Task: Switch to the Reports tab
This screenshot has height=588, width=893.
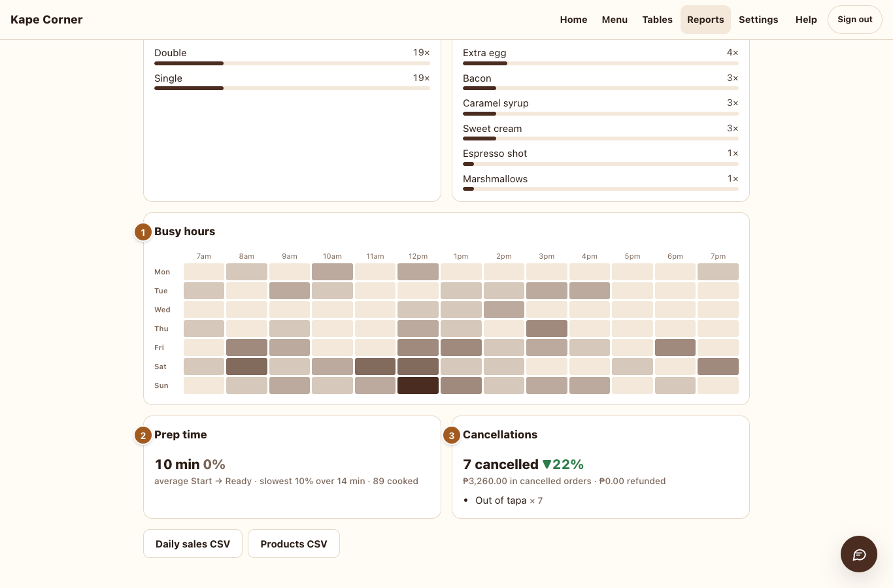Action: pos(705,20)
